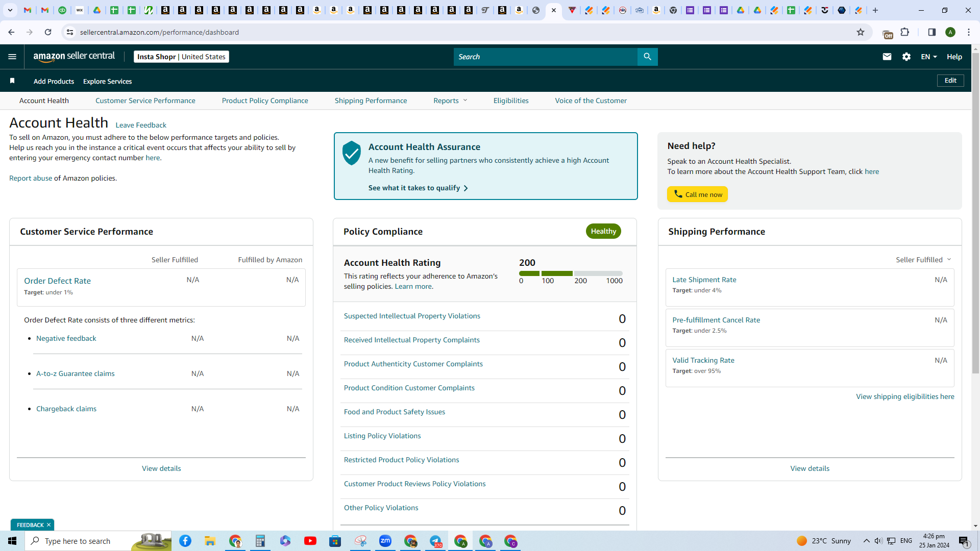This screenshot has height=551, width=980.
Task: Switch to Customer Service Performance tab
Action: point(145,101)
